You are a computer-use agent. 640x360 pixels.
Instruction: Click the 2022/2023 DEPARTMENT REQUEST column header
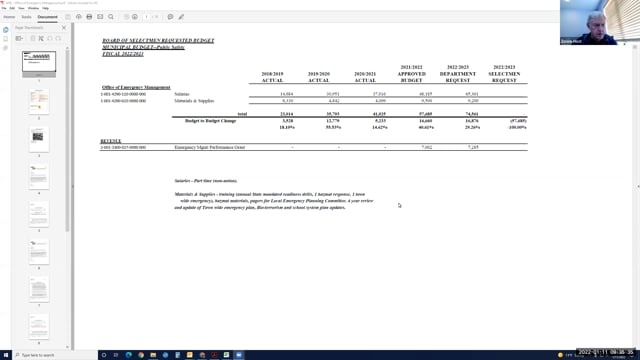click(x=458, y=74)
